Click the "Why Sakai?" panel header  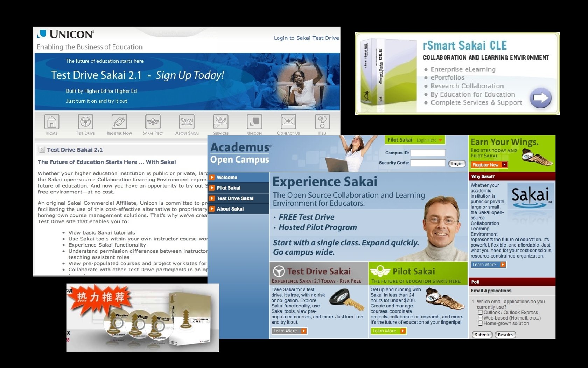click(512, 176)
